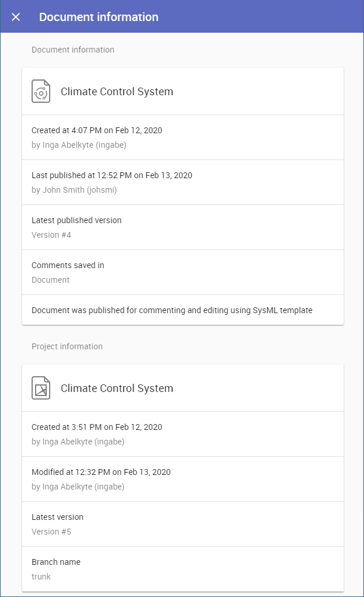Click the SysML template publishing note
This screenshot has height=597, width=364.
pos(172,310)
